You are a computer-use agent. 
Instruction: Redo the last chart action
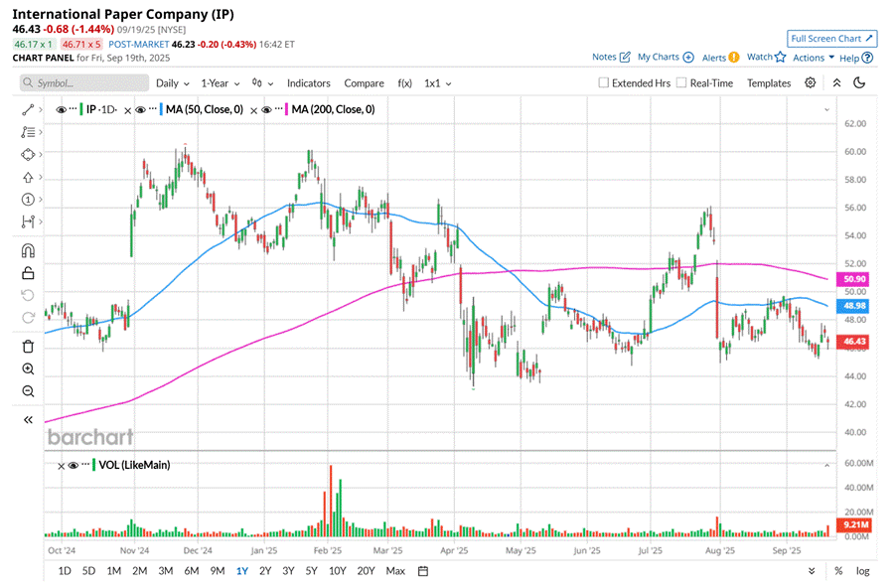coord(28,317)
